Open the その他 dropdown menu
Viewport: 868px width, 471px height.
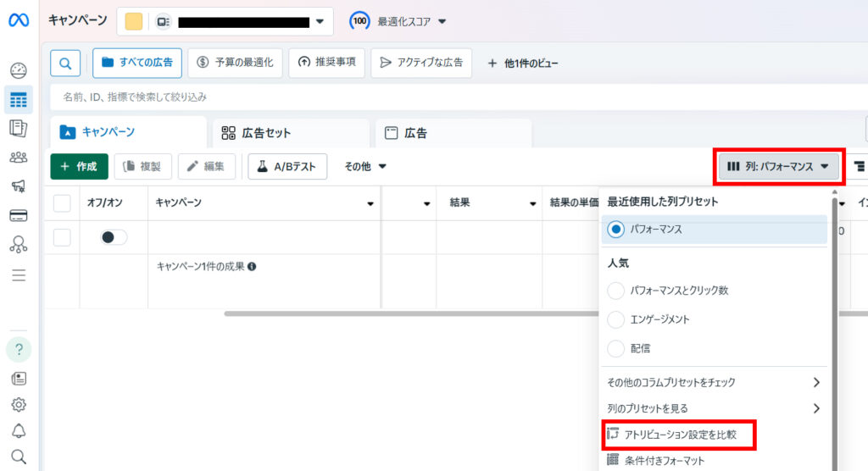[x=365, y=166]
